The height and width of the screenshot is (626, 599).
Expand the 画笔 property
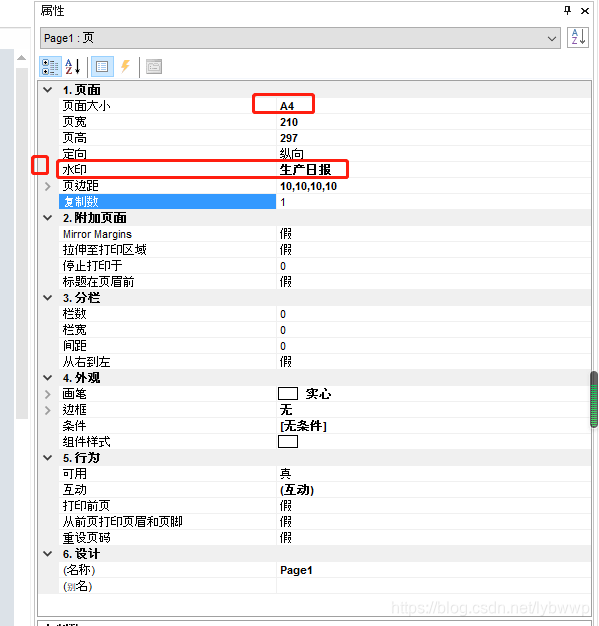(48, 394)
